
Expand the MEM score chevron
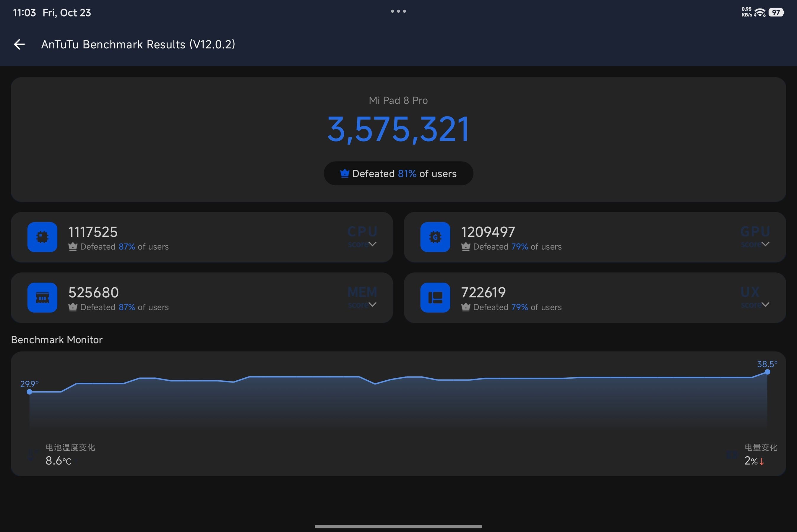coord(372,304)
